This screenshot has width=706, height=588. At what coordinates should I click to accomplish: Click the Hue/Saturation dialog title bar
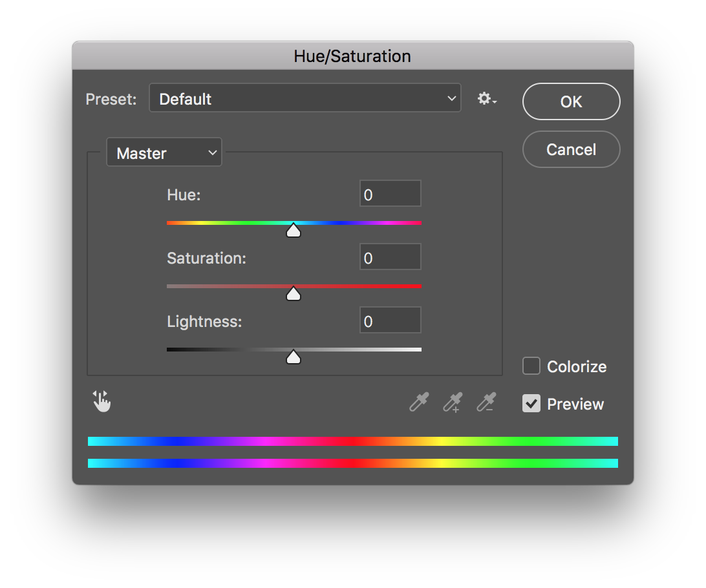(x=352, y=56)
